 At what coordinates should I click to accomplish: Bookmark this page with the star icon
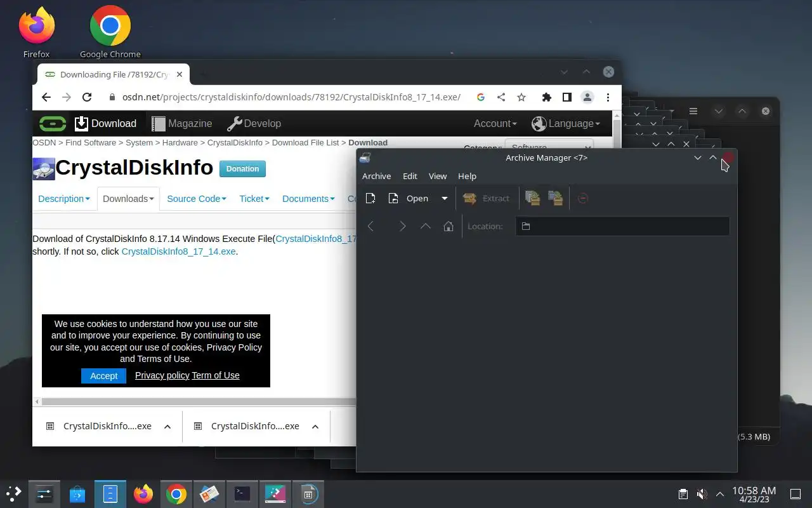coord(521,97)
